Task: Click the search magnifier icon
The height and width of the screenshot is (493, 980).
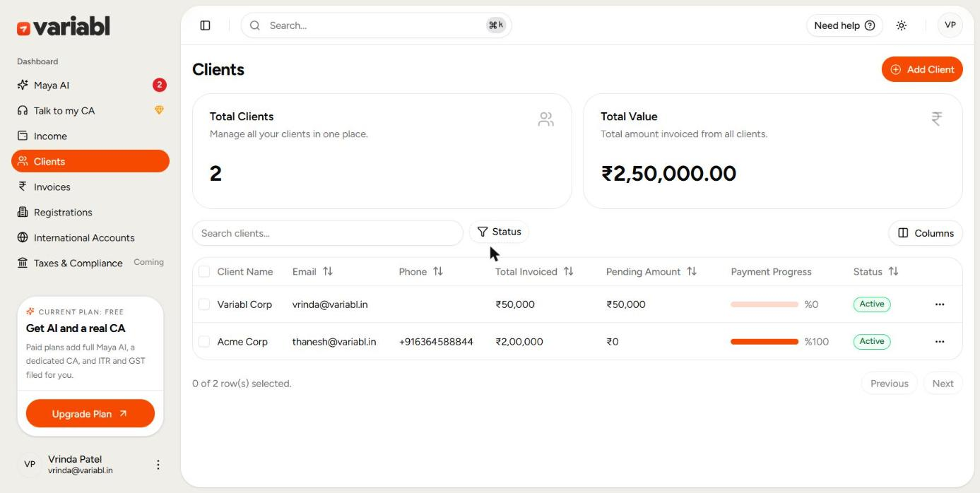Action: [255, 25]
